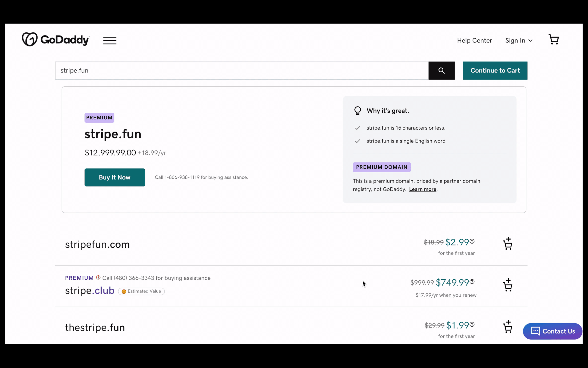
Task: Click info icon next to $1.99 price
Action: point(472,324)
